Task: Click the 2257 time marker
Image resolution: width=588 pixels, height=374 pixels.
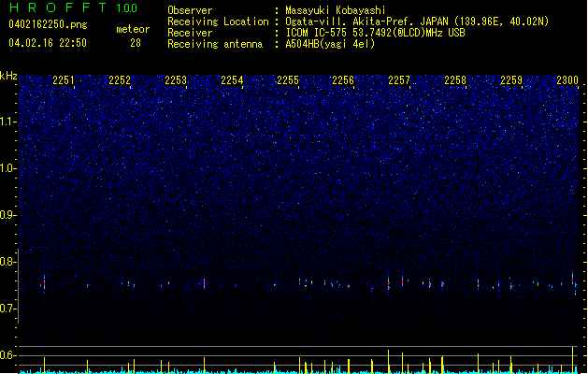Action: [x=399, y=79]
